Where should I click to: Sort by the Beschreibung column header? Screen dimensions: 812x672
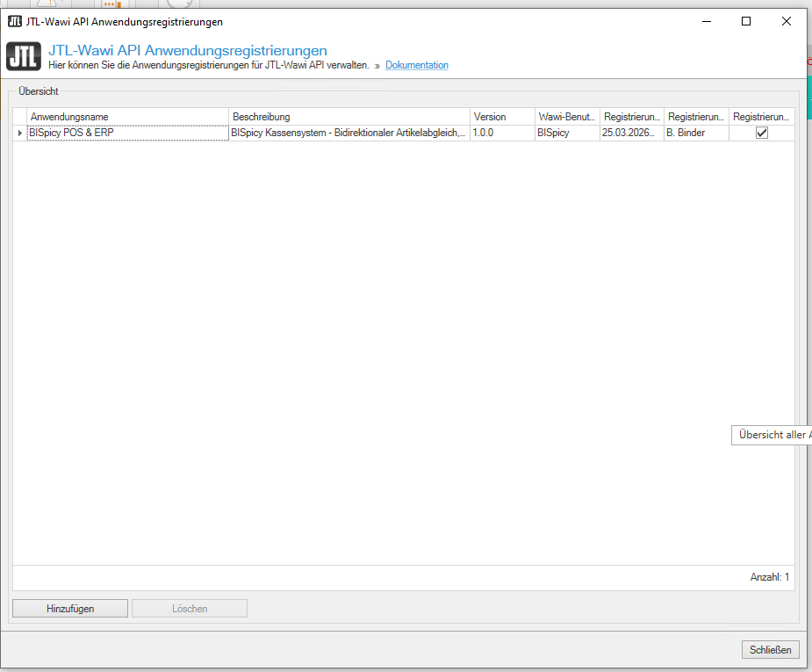click(349, 117)
